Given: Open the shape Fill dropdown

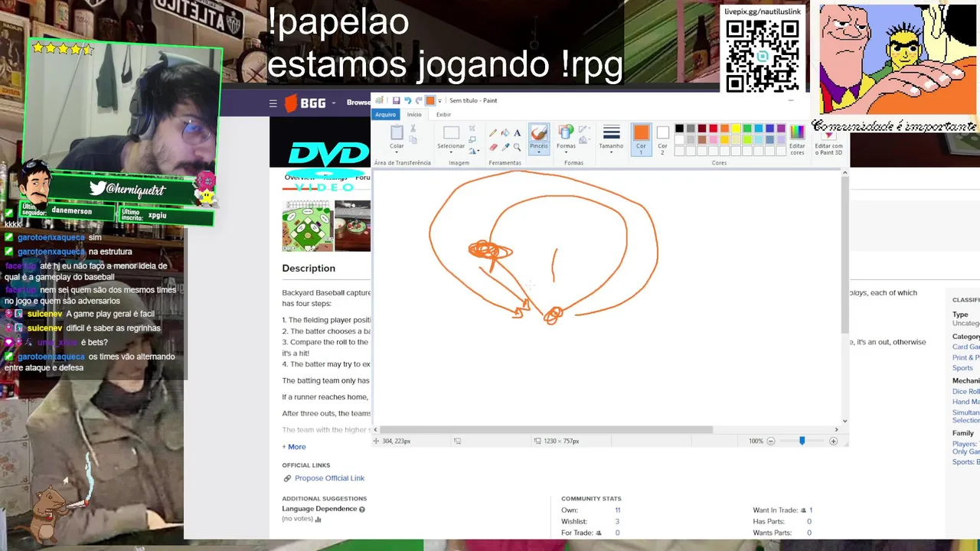Looking at the screenshot, I should point(584,140).
